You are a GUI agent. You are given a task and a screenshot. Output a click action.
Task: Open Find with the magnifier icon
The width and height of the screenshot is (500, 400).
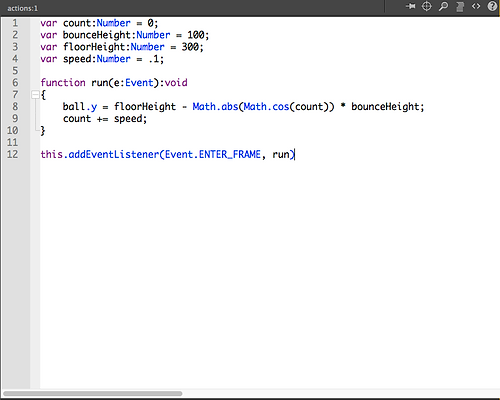pyautogui.click(x=443, y=6)
